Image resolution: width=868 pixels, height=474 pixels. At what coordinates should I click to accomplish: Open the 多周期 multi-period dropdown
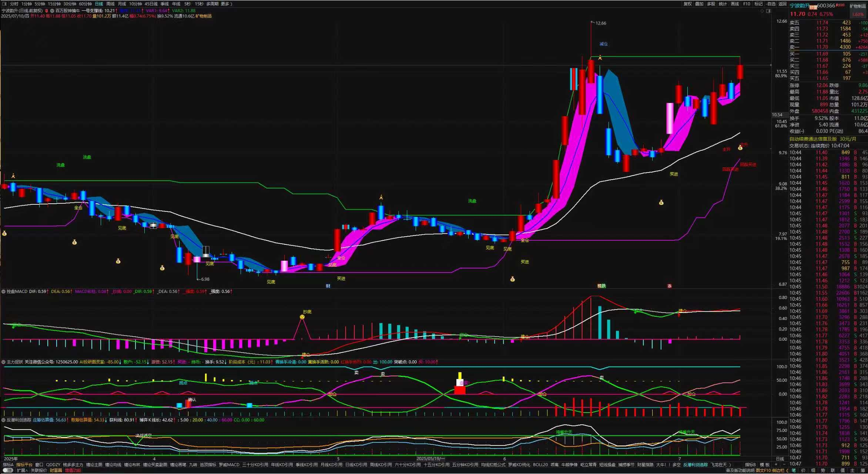(x=212, y=4)
